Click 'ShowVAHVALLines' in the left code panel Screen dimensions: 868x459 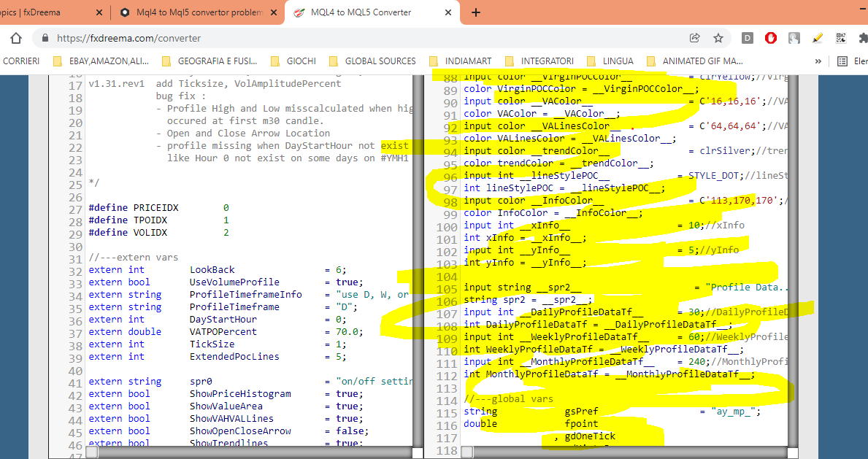[231, 419]
